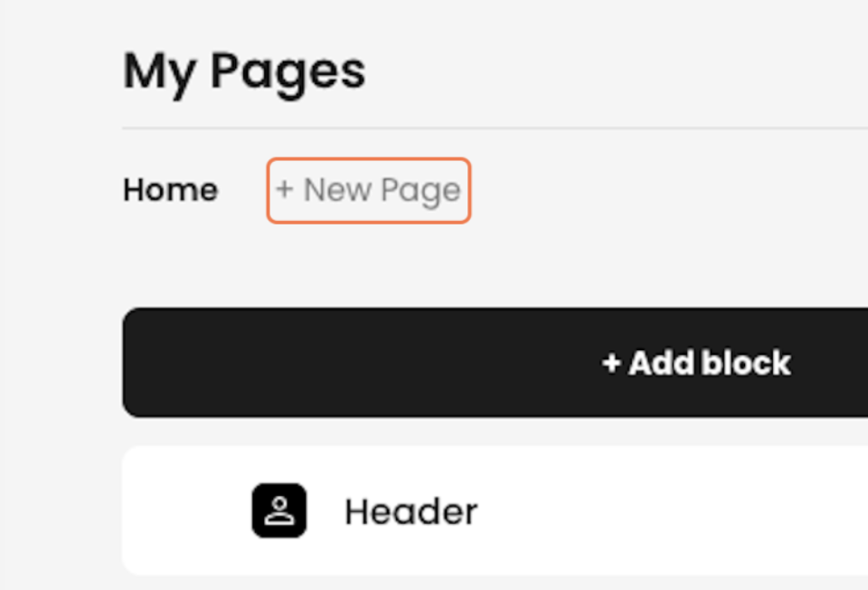Select the black person icon square

coord(279,510)
